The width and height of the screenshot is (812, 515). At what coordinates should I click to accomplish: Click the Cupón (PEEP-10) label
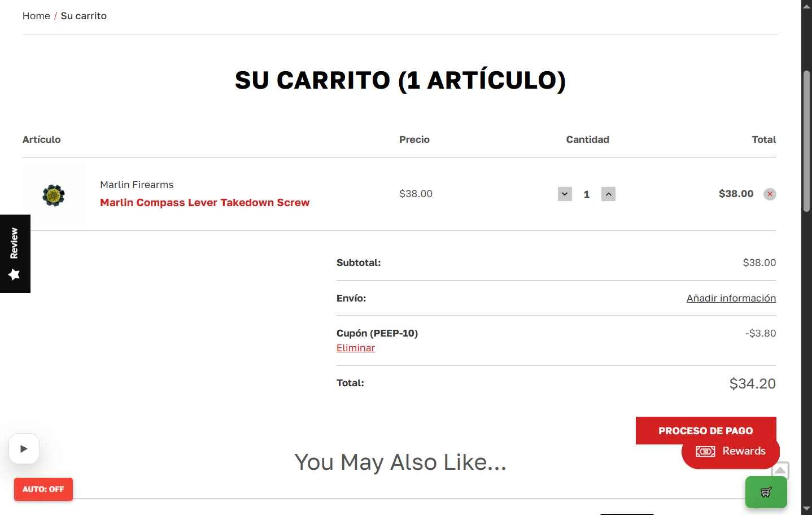tap(377, 333)
